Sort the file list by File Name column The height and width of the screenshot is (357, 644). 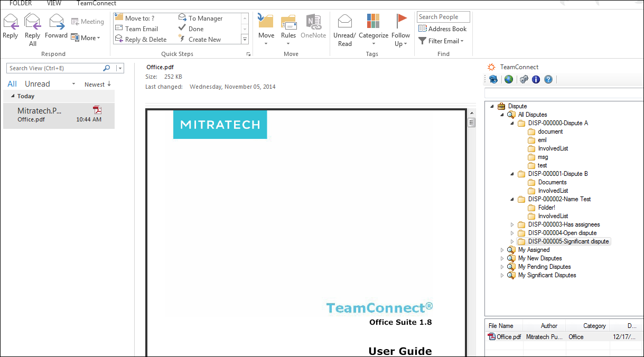503,326
